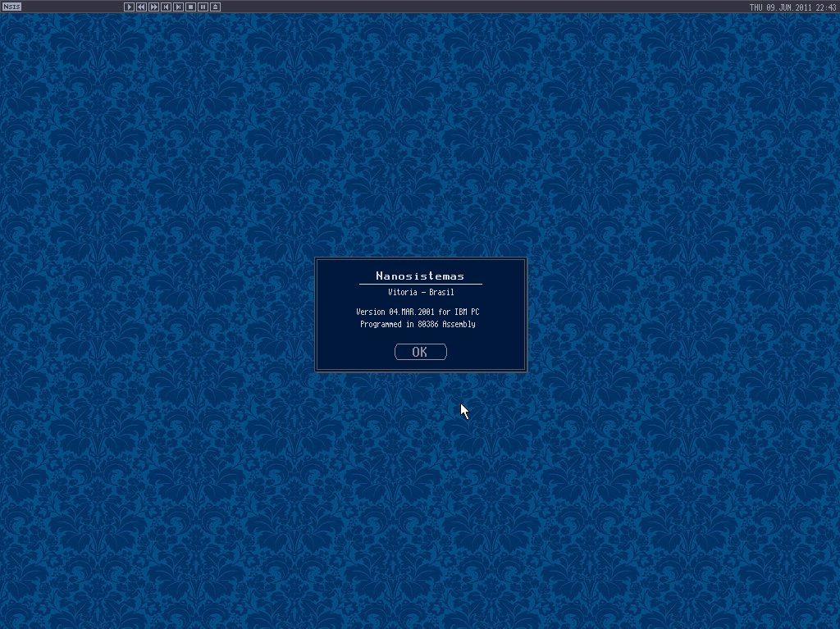Click the Fast Forward double-arrow icon
Image resolution: width=840 pixels, height=629 pixels.
tap(153, 7)
